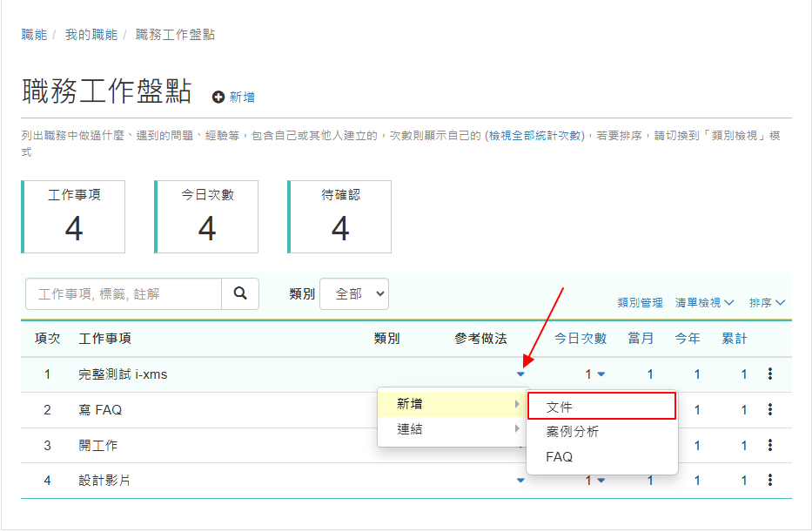Choose 連結 in the popup menu
This screenshot has width=812, height=532.
click(453, 429)
